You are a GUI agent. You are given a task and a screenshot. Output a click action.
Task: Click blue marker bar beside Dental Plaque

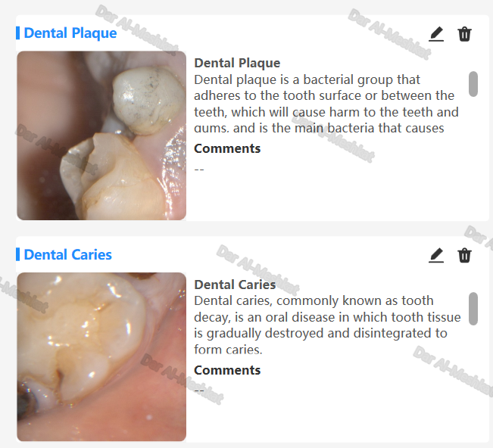[x=18, y=33]
